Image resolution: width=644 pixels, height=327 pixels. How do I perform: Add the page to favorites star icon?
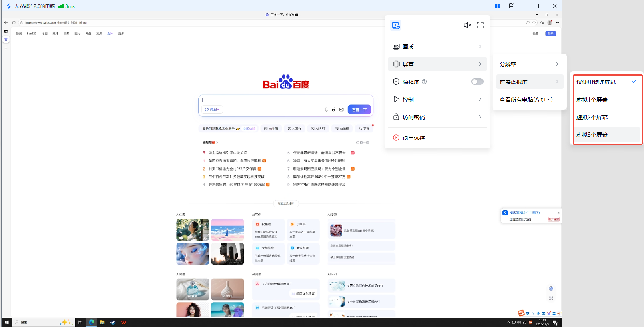[x=534, y=22]
